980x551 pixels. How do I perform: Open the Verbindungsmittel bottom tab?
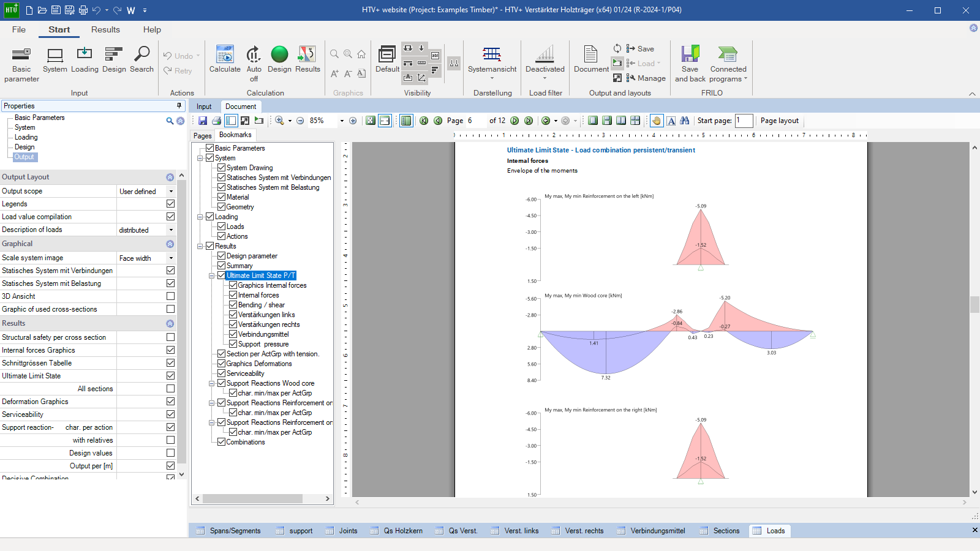point(651,531)
